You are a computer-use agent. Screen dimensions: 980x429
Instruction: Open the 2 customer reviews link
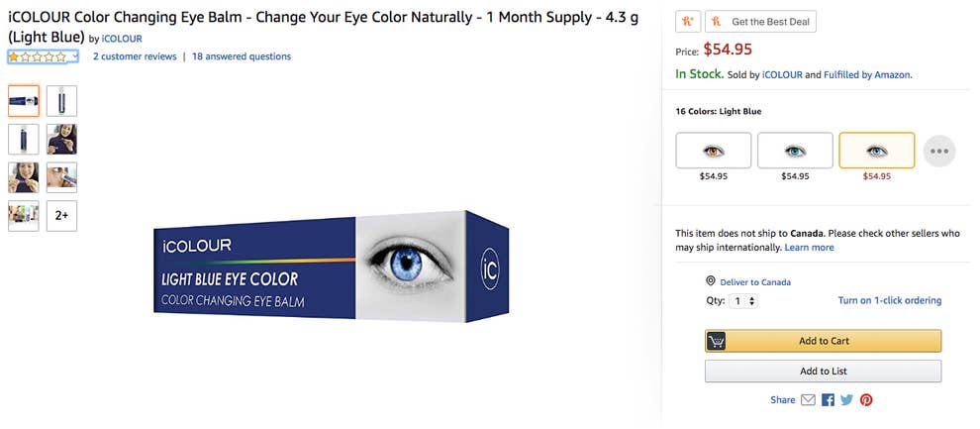click(x=135, y=56)
